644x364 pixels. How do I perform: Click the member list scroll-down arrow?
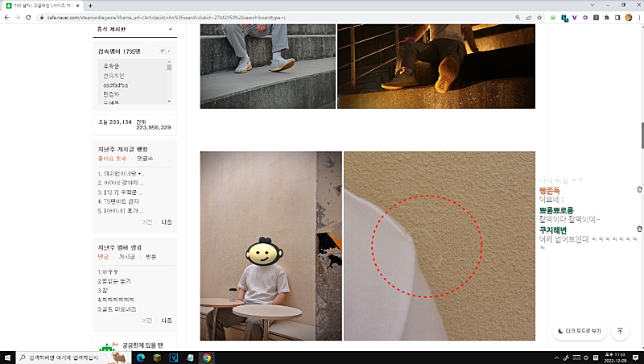(x=169, y=101)
